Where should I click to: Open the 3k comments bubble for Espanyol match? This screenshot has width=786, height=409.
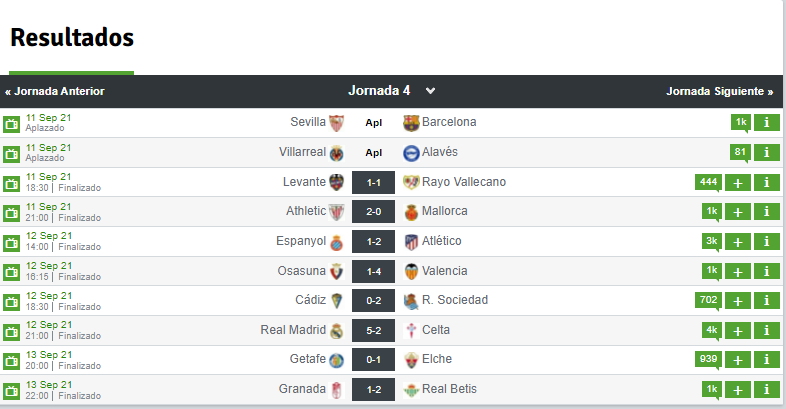(712, 241)
